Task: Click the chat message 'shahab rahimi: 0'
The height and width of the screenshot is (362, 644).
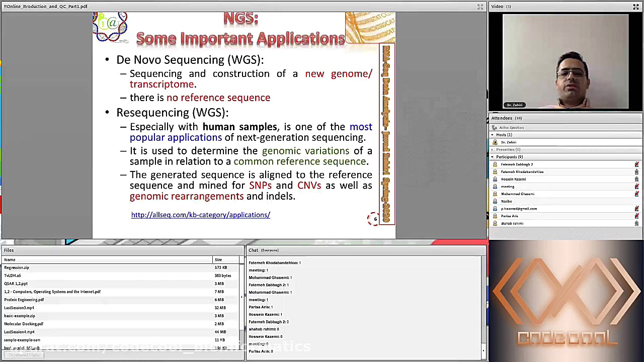Action: point(264,329)
